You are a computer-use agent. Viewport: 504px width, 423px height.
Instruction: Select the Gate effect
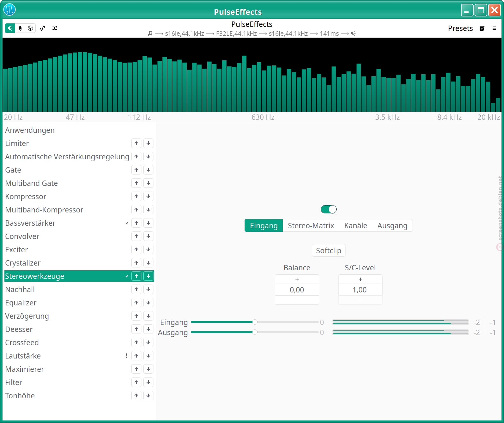pyautogui.click(x=79, y=170)
